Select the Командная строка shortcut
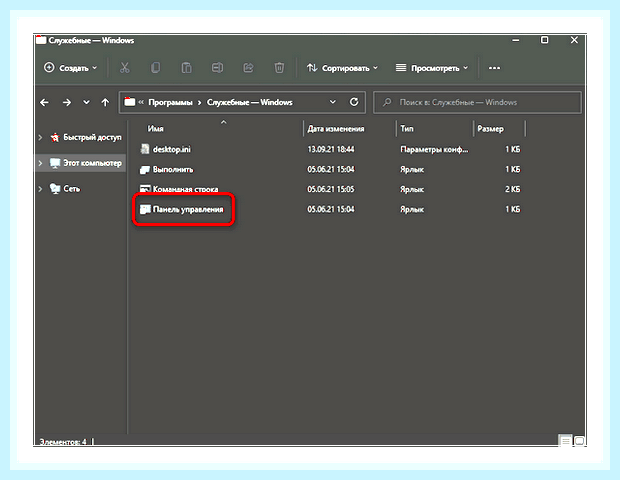This screenshot has height=480, width=620. (185, 189)
